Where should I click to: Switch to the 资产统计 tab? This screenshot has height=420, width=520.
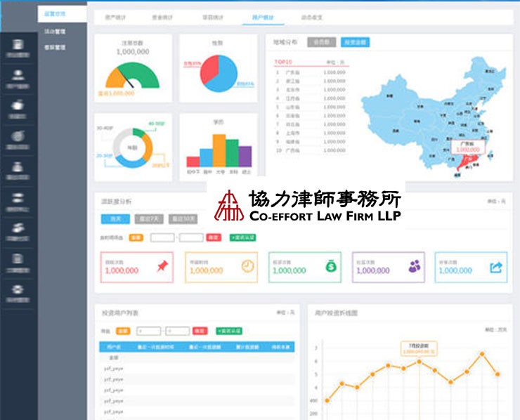tap(117, 17)
